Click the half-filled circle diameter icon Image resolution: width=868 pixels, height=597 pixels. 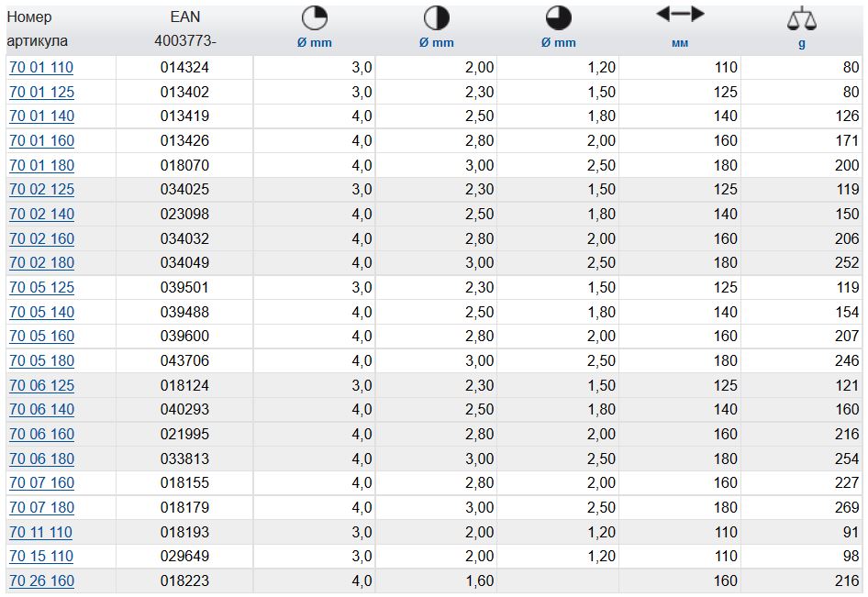[x=436, y=17]
